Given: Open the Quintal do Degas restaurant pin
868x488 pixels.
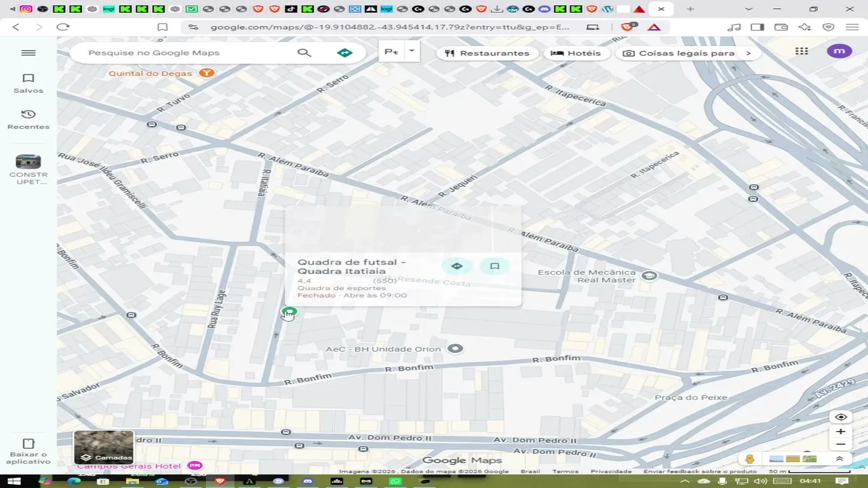Looking at the screenshot, I should 207,73.
